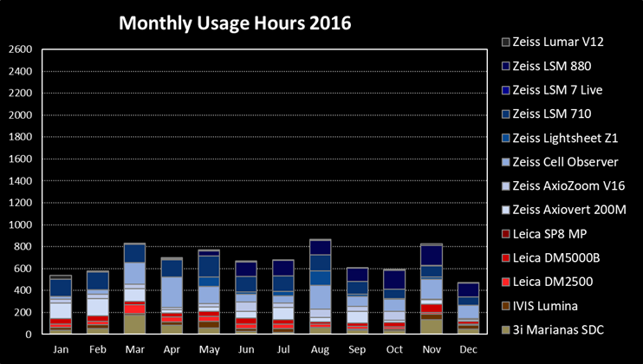Select the Zeiss LSM 880 legend color box
The width and height of the screenshot is (643, 364).
(507, 66)
